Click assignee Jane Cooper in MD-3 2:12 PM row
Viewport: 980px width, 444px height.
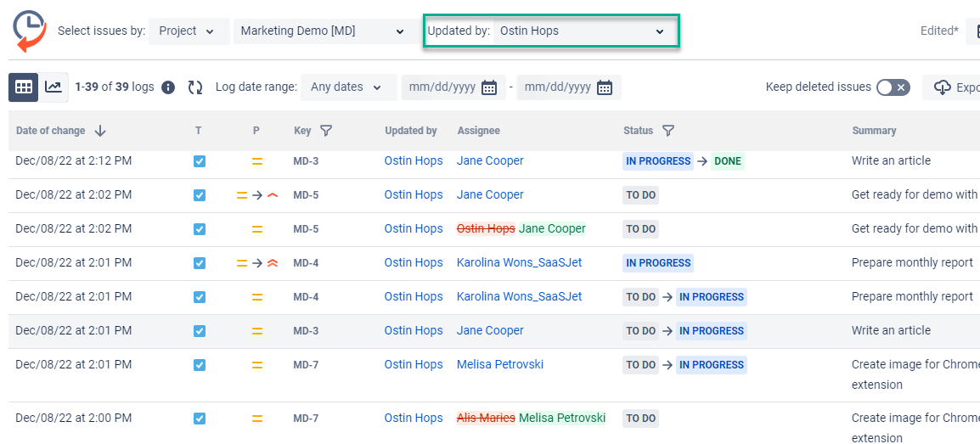[490, 161]
